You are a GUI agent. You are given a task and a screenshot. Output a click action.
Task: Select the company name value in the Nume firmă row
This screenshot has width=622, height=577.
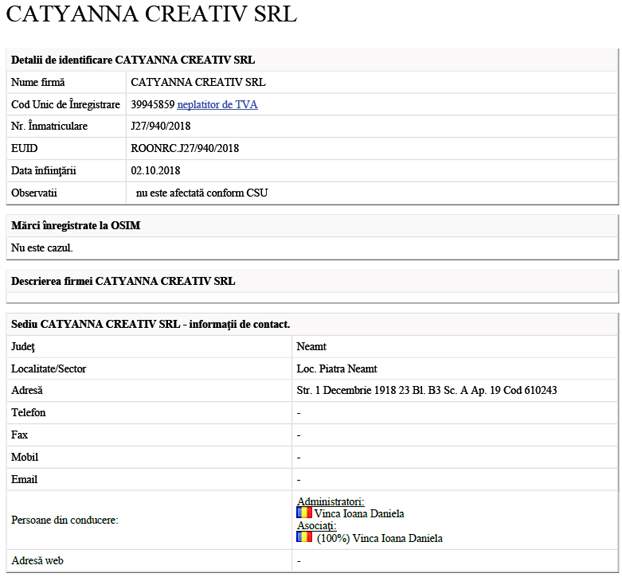coord(198,82)
